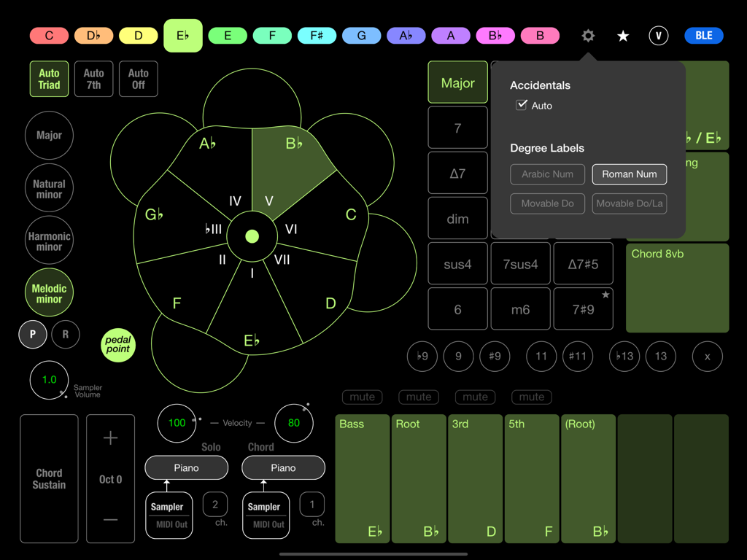This screenshot has height=560, width=747.
Task: Click the R circle icon
Action: click(66, 334)
